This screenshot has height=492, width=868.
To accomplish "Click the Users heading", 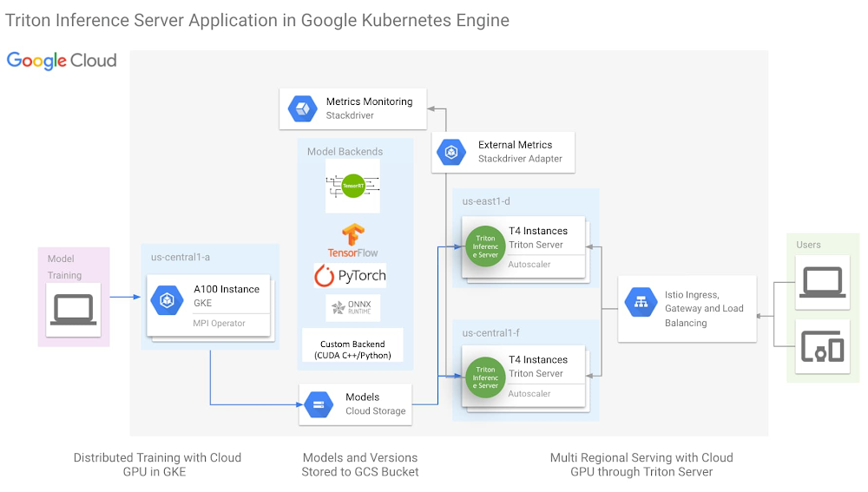I will click(x=808, y=245).
